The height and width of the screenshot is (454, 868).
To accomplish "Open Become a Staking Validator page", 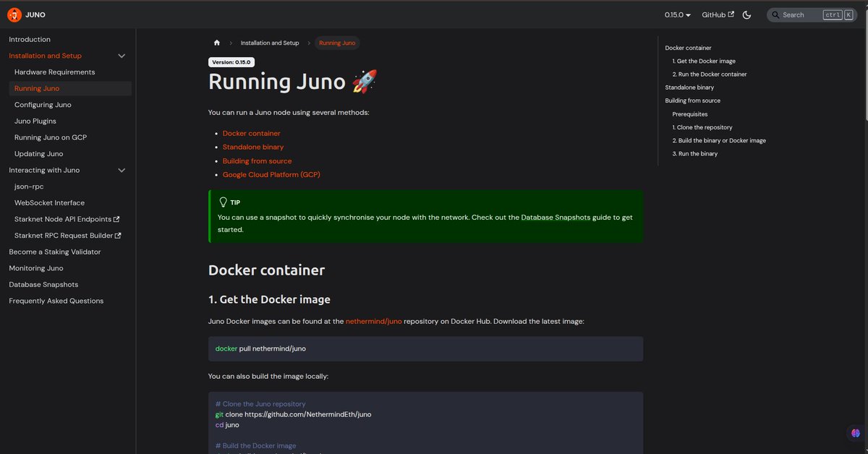I will pos(55,252).
